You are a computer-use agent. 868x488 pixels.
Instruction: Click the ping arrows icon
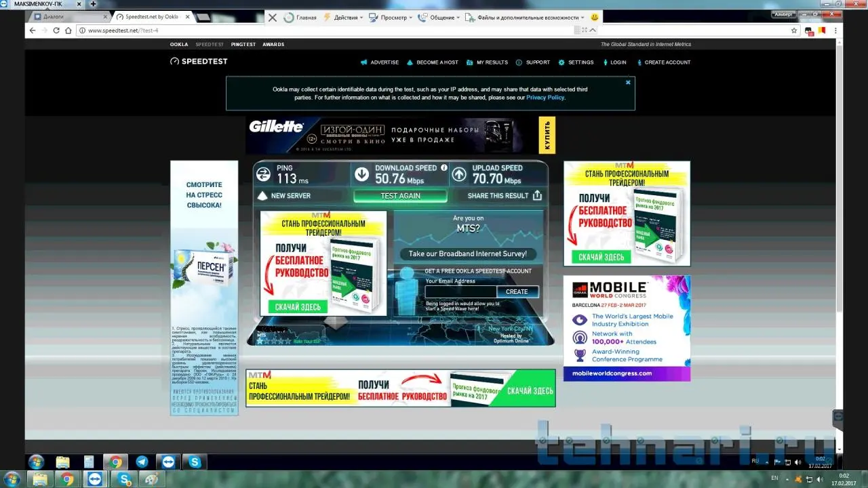pyautogui.click(x=263, y=174)
